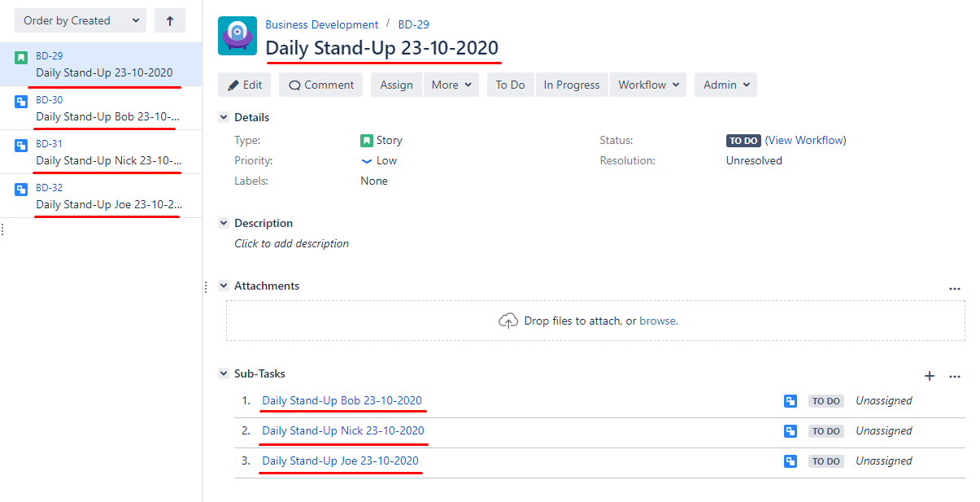Image resolution: width=980 pixels, height=502 pixels.
Task: Click the ascending sort order arrow button
Action: click(x=169, y=21)
